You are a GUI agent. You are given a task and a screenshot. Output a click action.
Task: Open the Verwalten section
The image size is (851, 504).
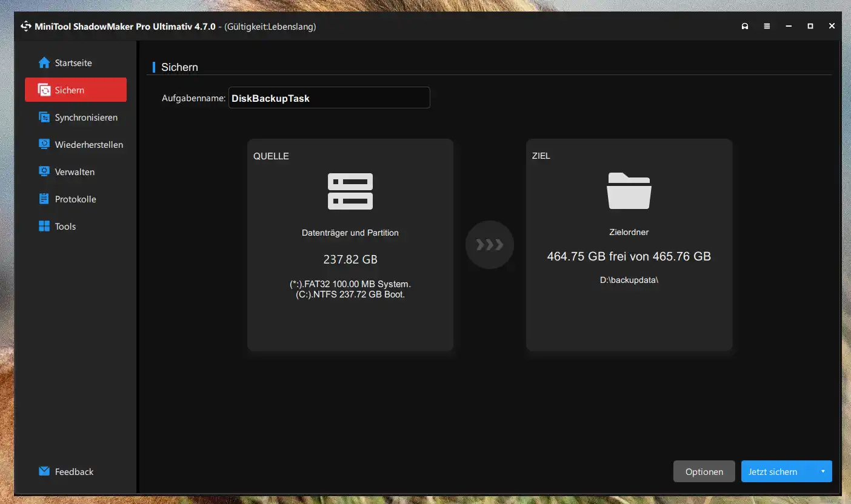point(76,172)
